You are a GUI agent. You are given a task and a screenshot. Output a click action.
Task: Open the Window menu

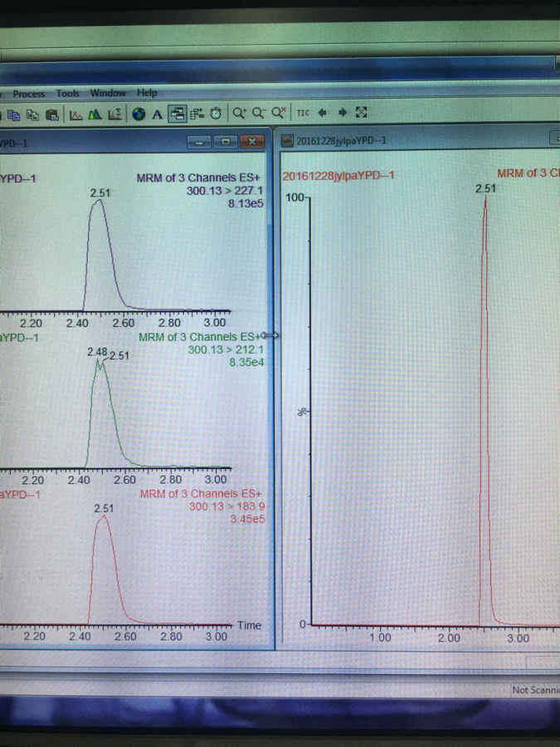[x=108, y=93]
